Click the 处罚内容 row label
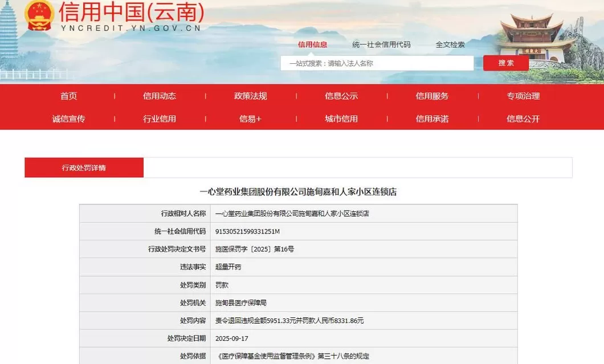 (x=193, y=321)
